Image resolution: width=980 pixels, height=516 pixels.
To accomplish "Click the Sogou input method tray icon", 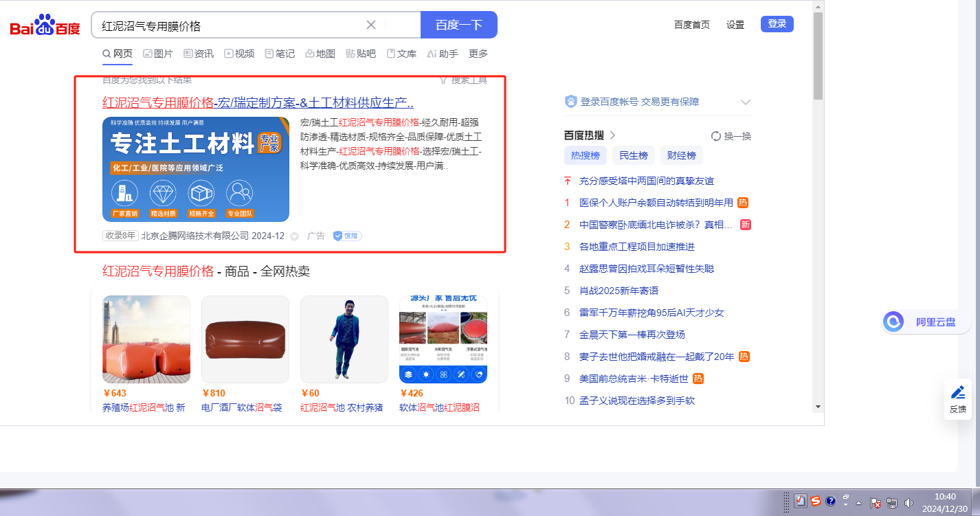I will coord(816,502).
